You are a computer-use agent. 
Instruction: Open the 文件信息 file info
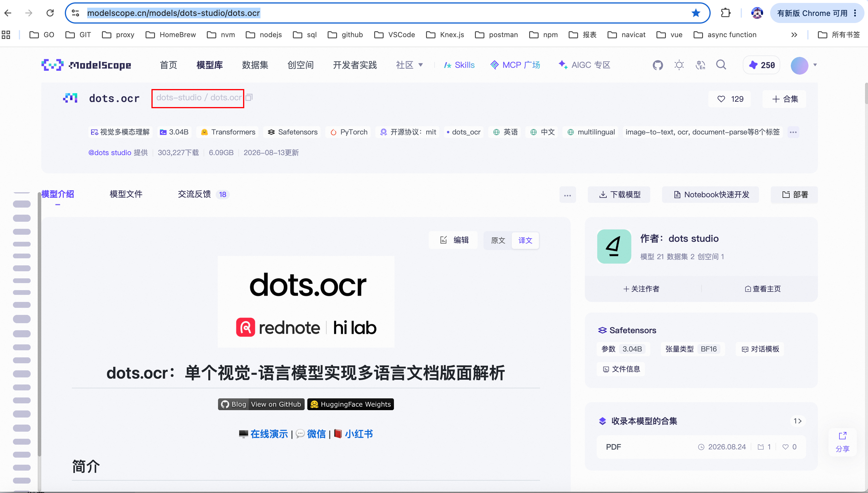pos(621,369)
